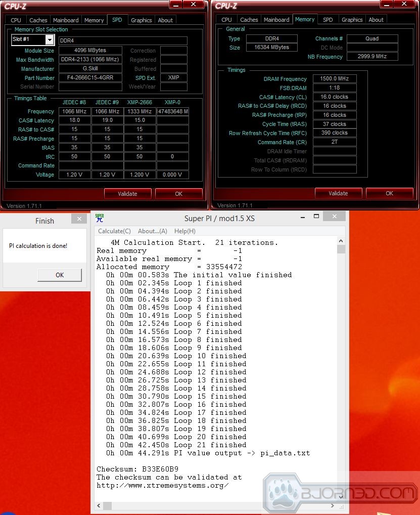Select SPD tab in left CPU-Z window
The width and height of the screenshot is (420, 515).
tap(117, 20)
